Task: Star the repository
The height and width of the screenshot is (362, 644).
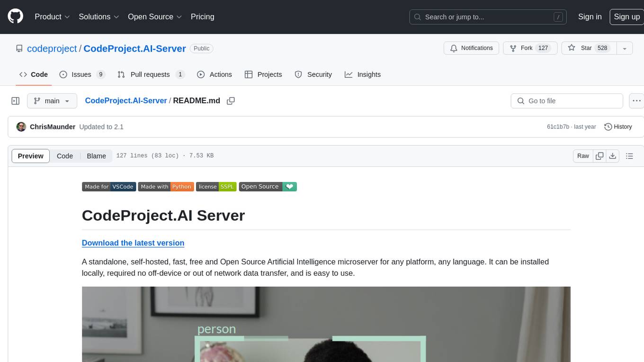Action: (589, 48)
